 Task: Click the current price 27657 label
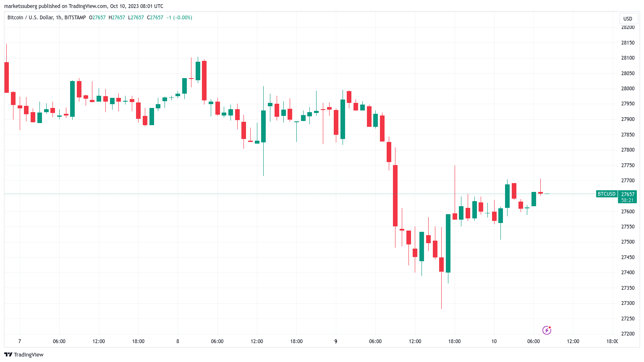628,194
